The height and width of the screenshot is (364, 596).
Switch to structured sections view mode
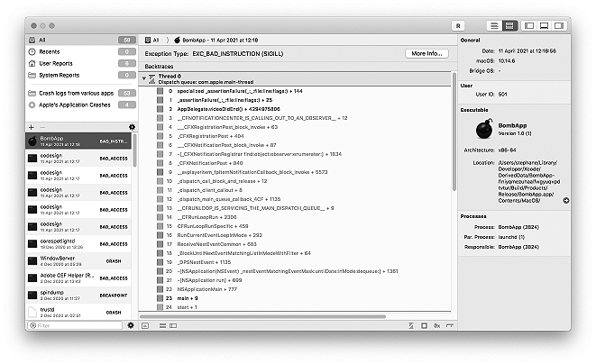pos(509,26)
